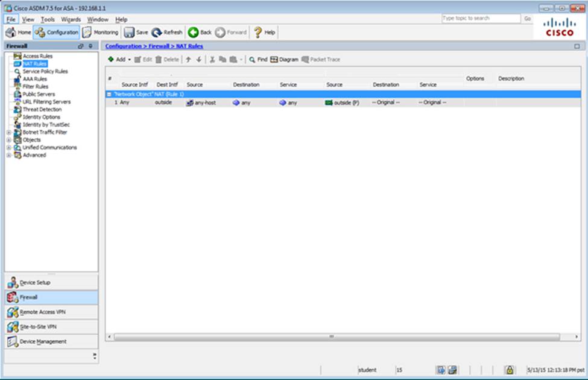
Task: Expand the Objects tree node
Action: click(8, 140)
